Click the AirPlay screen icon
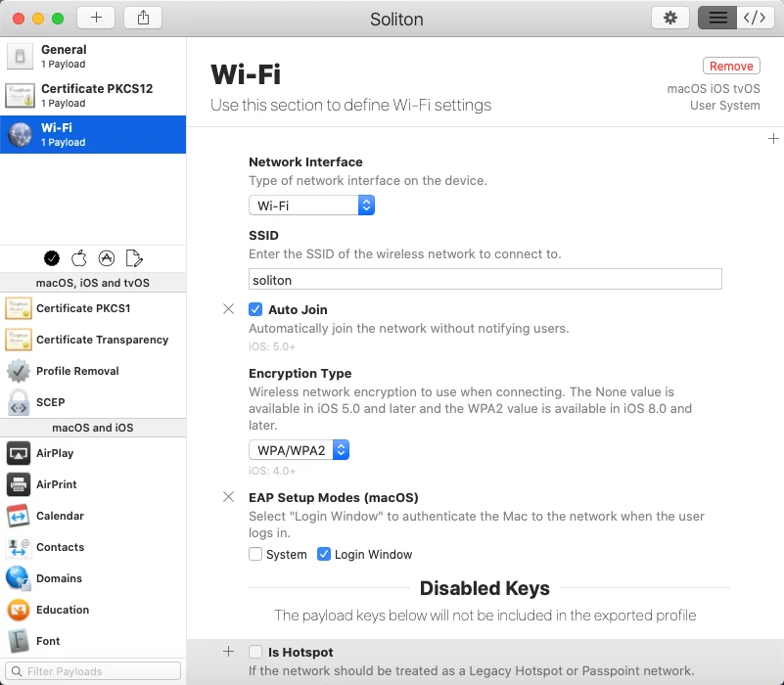This screenshot has width=784, height=685. point(19,453)
